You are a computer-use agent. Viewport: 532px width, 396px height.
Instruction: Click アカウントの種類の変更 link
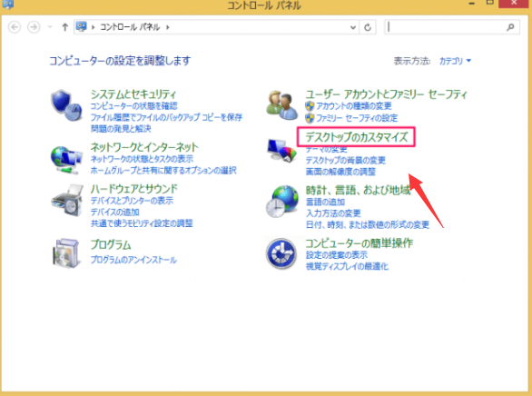pos(354,106)
